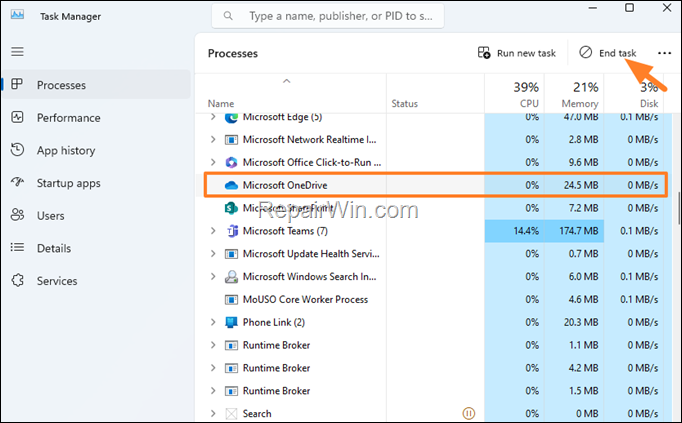This screenshot has width=682, height=423.
Task: Click the App history clock icon
Action: tap(17, 150)
